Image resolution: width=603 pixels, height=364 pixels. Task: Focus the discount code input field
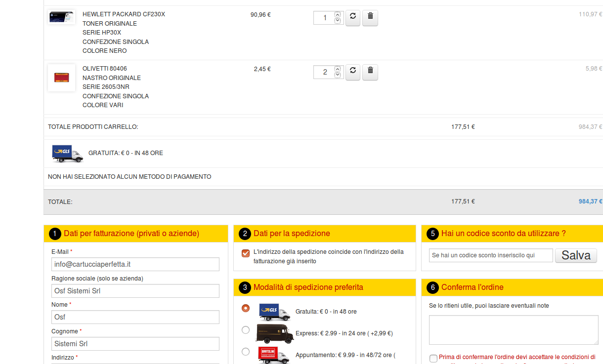pos(491,255)
